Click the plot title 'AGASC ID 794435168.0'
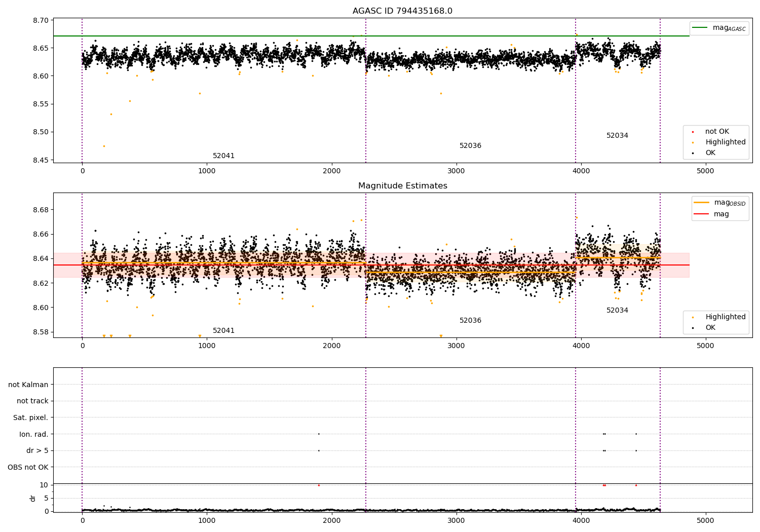Screen dimensions: 760x532 (x=402, y=11)
